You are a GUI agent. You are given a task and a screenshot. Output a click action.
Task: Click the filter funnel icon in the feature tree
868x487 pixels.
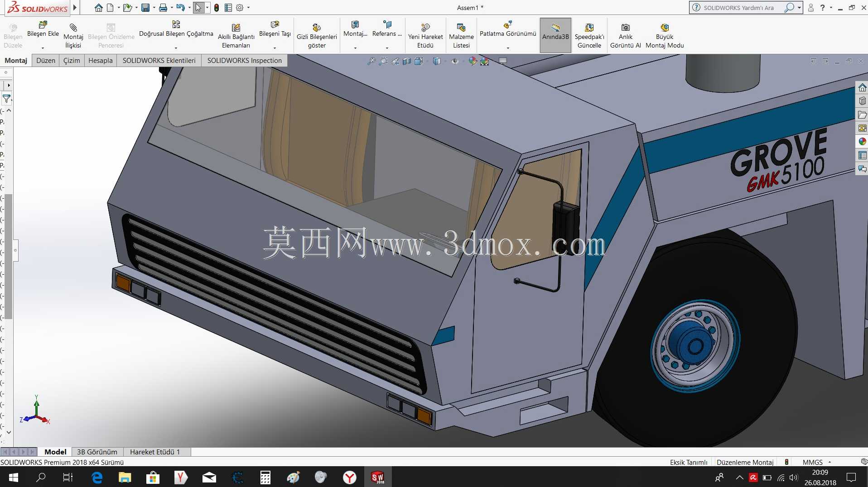pyautogui.click(x=6, y=98)
